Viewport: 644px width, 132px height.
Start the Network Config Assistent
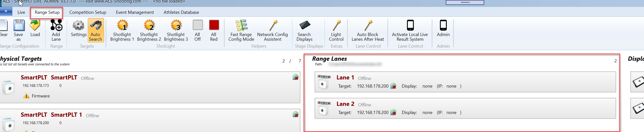pyautogui.click(x=272, y=26)
